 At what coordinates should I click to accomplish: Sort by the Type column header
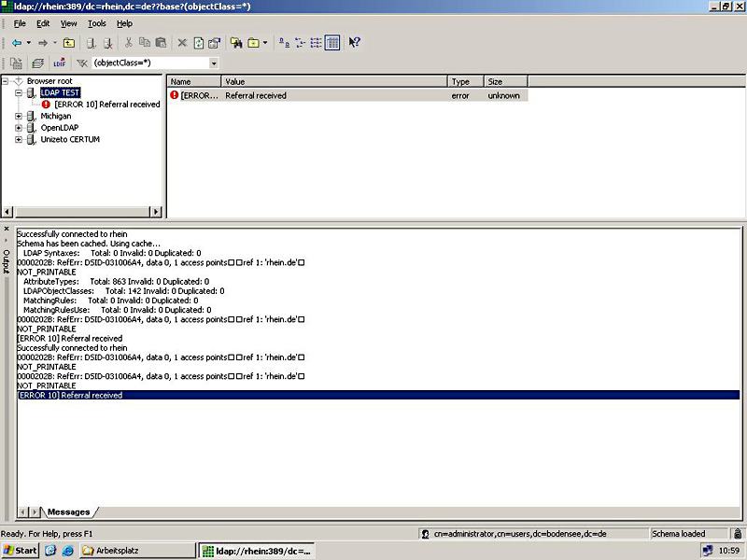coord(466,81)
